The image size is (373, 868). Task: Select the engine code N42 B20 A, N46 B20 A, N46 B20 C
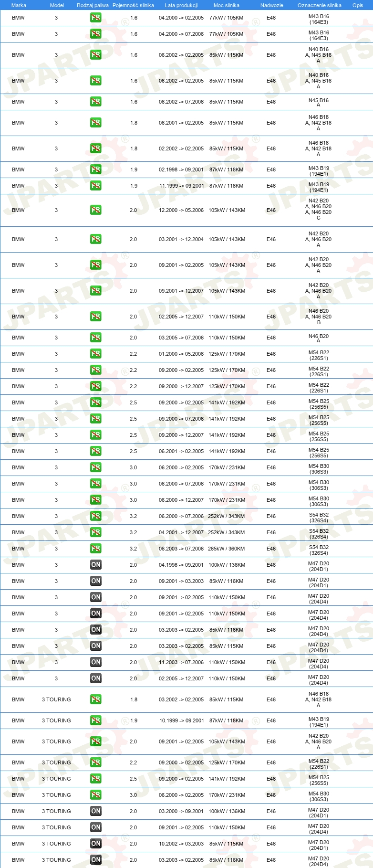319,209
